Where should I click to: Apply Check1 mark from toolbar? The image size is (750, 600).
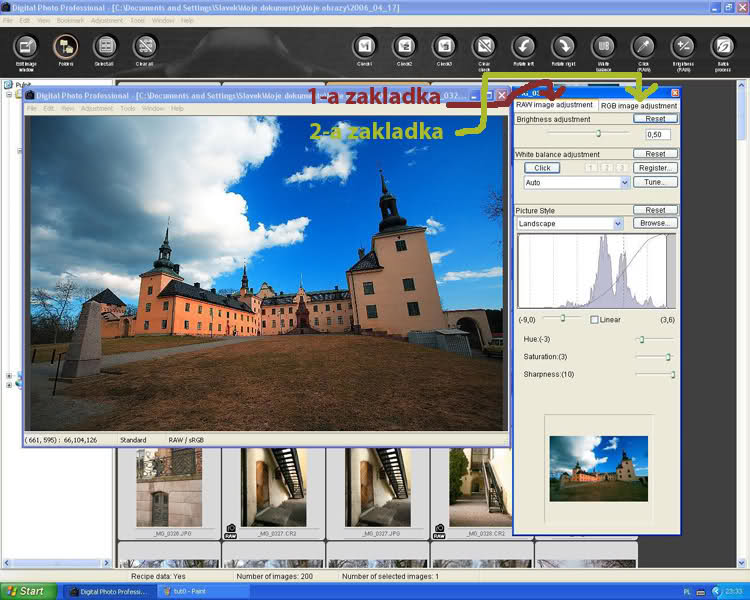(364, 47)
